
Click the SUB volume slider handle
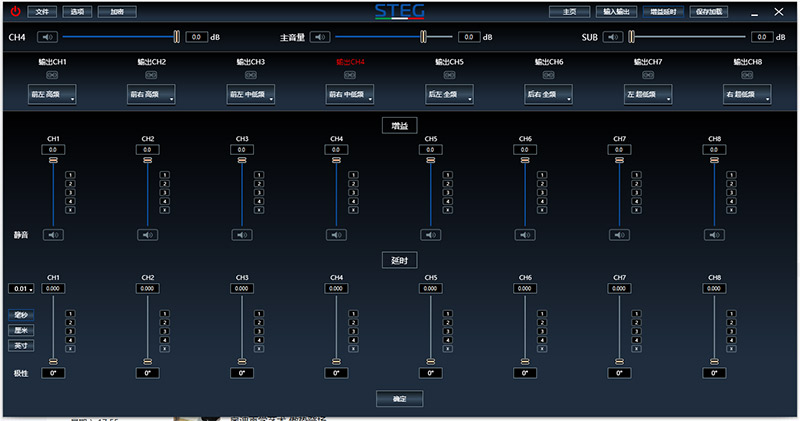click(632, 37)
